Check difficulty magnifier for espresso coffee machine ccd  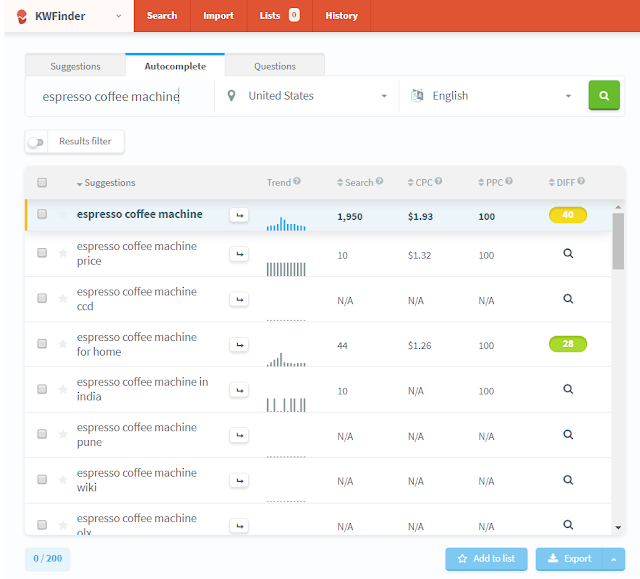568,299
